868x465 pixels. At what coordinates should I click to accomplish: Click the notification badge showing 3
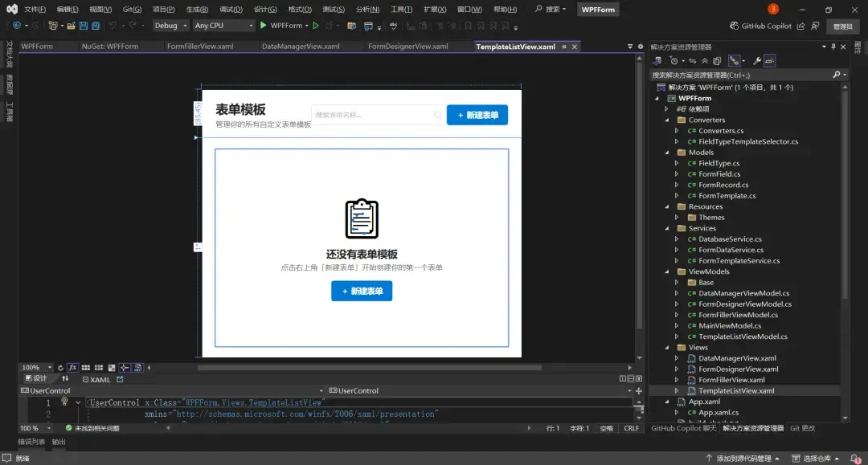coord(773,9)
